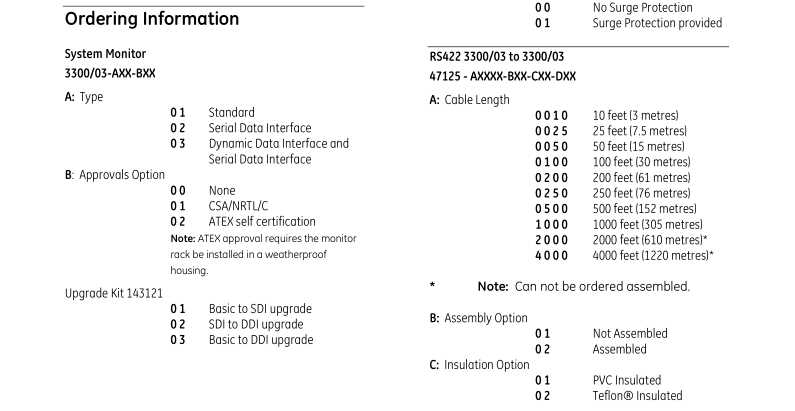795x411 pixels.
Task: Click the Upgrade Kit 143121 label
Action: point(114,293)
